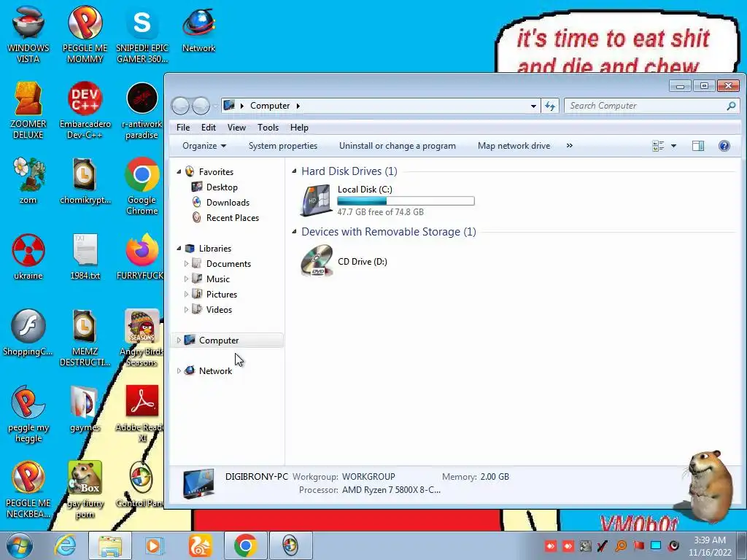The height and width of the screenshot is (560, 747).
Task: Open the ukraine desktop icon
Action: point(28,256)
